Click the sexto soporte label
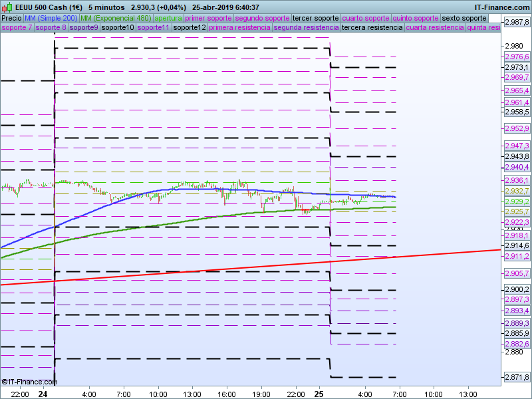 (x=464, y=19)
